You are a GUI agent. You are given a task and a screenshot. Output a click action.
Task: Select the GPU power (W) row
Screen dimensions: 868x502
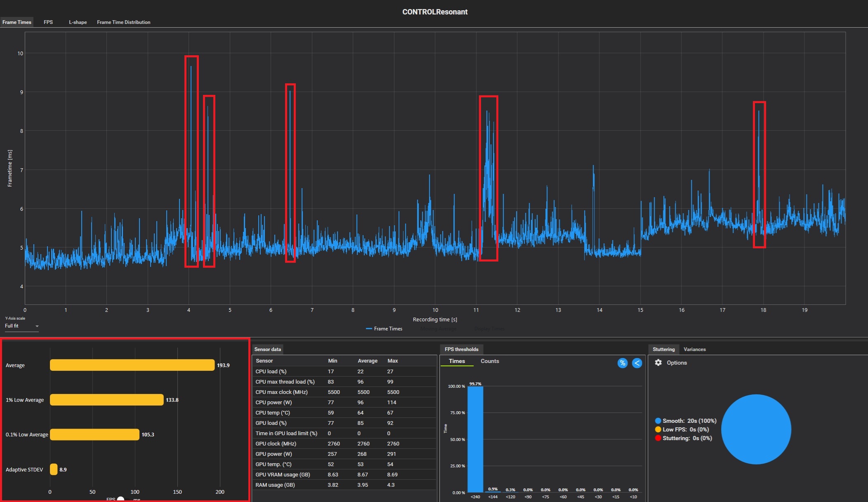click(x=344, y=454)
